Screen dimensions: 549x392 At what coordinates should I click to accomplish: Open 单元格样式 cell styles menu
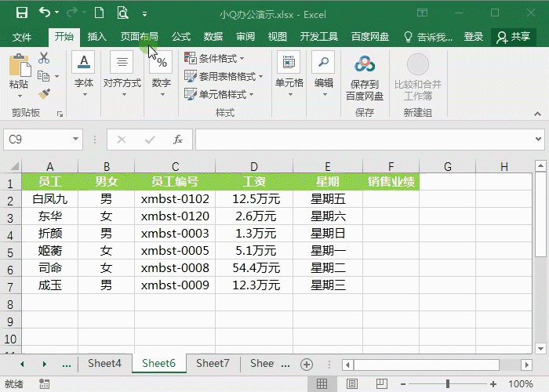pos(219,94)
